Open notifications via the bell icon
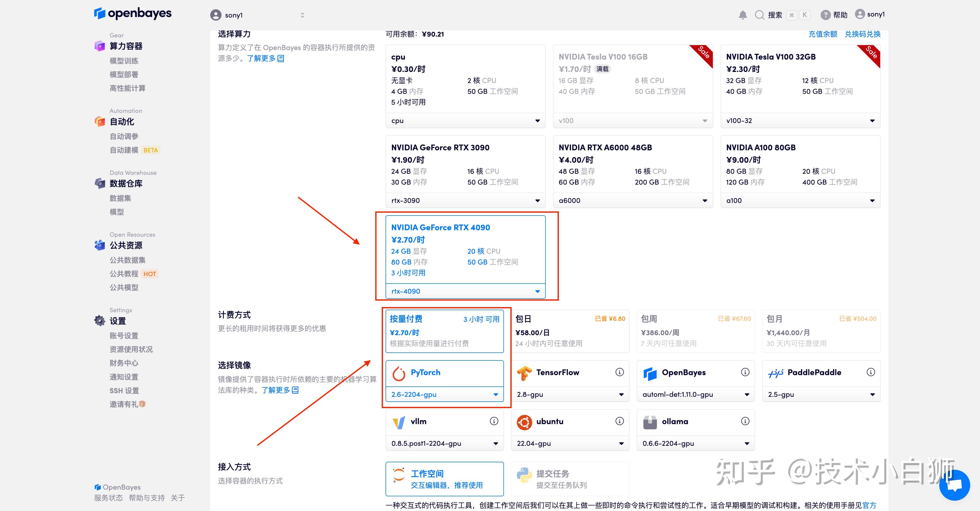The height and width of the screenshot is (511, 980). click(743, 14)
